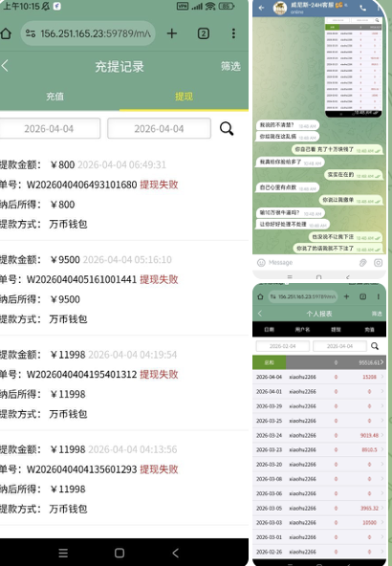Expand the 2026-03-24 row chevron

382,435
